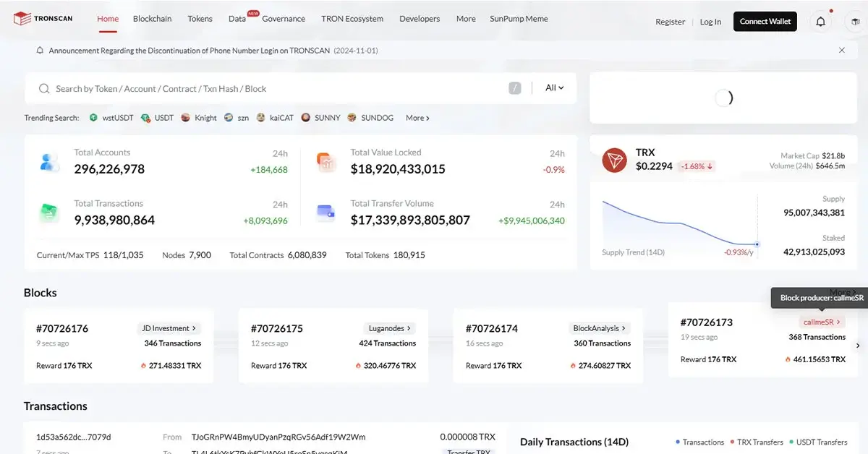Open the All search filter dropdown

554,87
